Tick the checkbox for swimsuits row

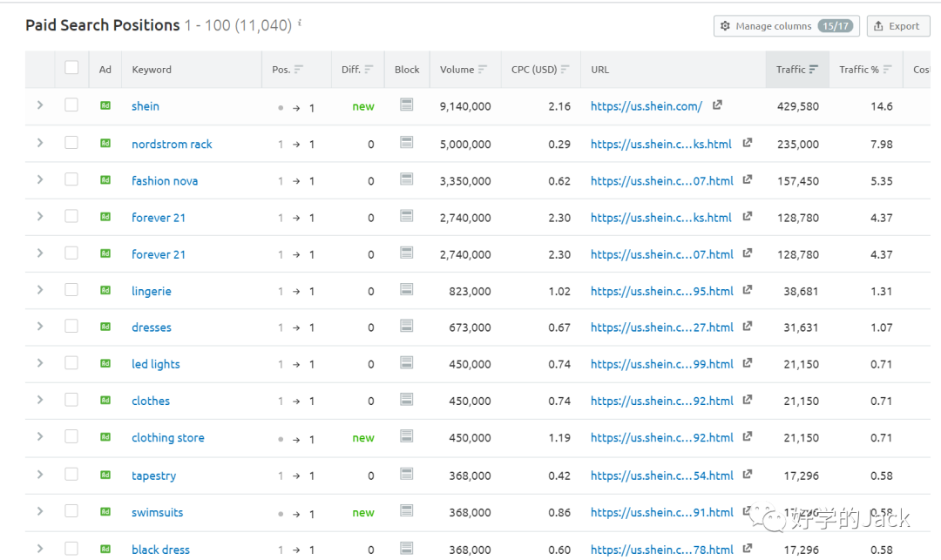pos(71,511)
